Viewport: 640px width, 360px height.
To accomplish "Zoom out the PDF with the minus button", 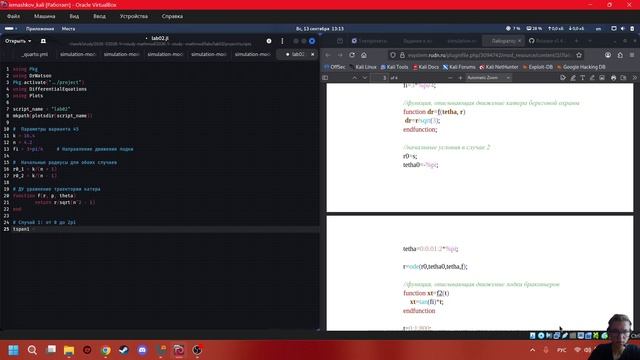I will coord(450,78).
